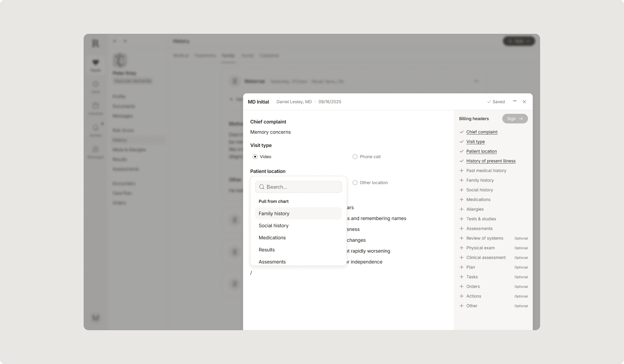Close the MD Initial note with X

[x=524, y=102]
